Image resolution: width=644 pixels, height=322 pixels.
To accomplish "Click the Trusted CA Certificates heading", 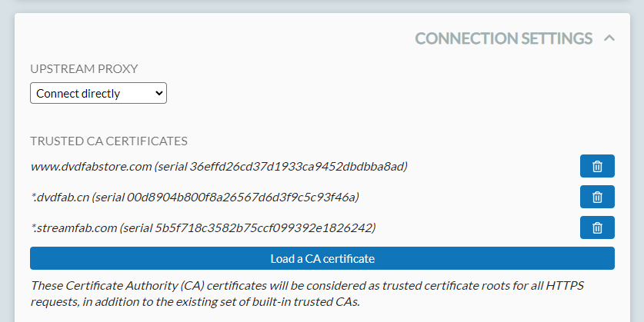I will click(108, 141).
